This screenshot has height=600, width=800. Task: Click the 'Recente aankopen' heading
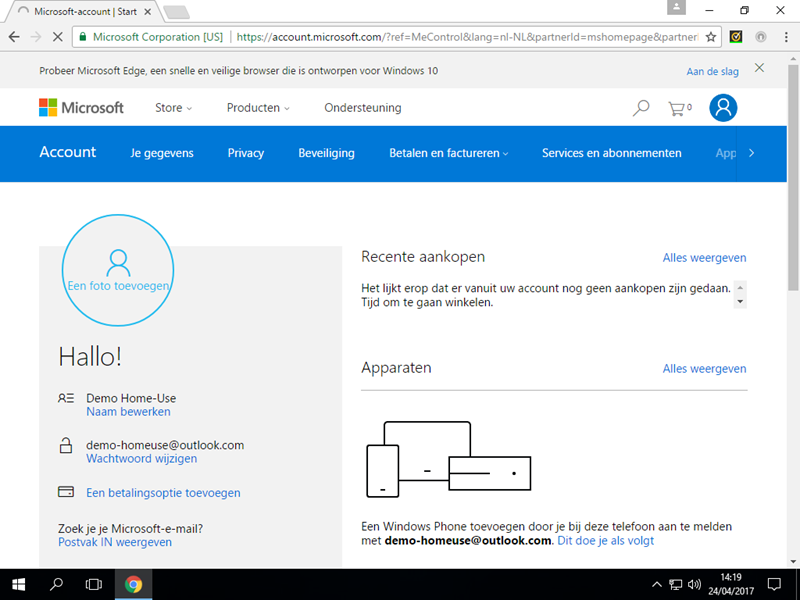point(423,257)
